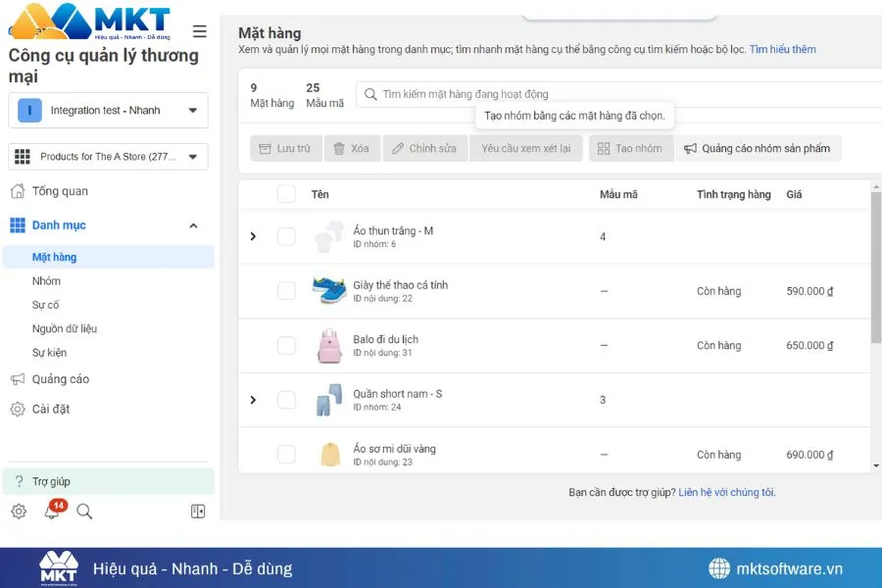Expand the Áo thun trắng - M row

(253, 236)
